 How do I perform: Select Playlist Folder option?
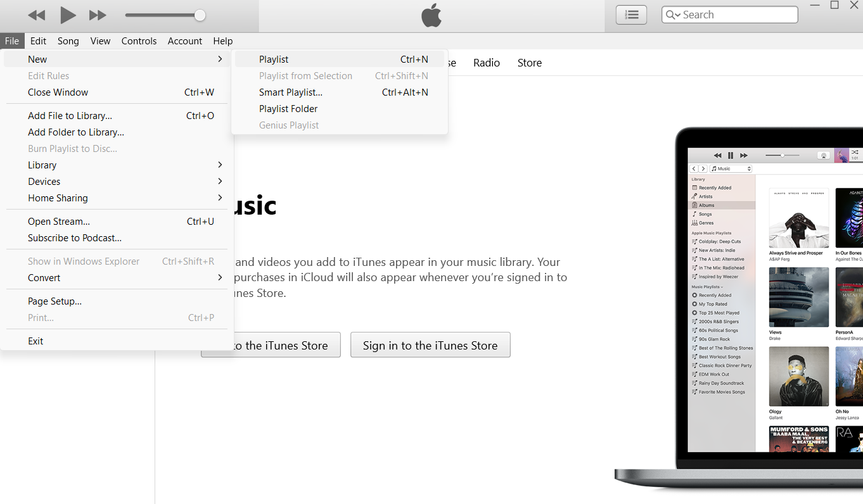coord(340,108)
